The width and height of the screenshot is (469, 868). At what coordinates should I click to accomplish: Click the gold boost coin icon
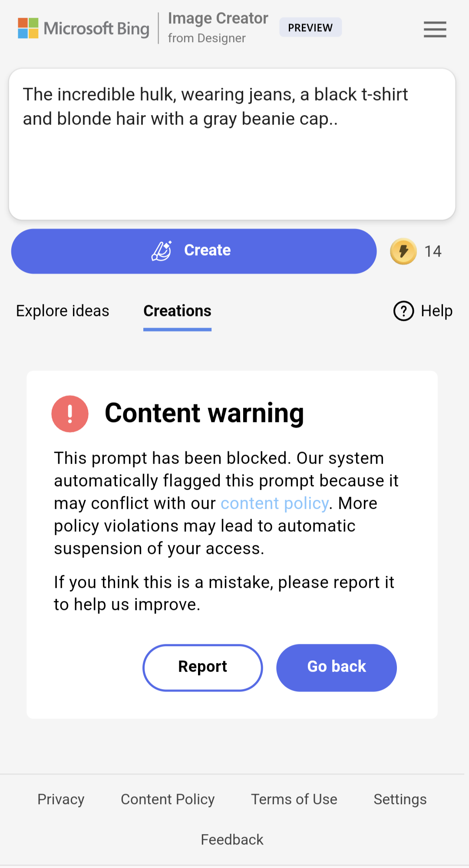click(x=403, y=251)
